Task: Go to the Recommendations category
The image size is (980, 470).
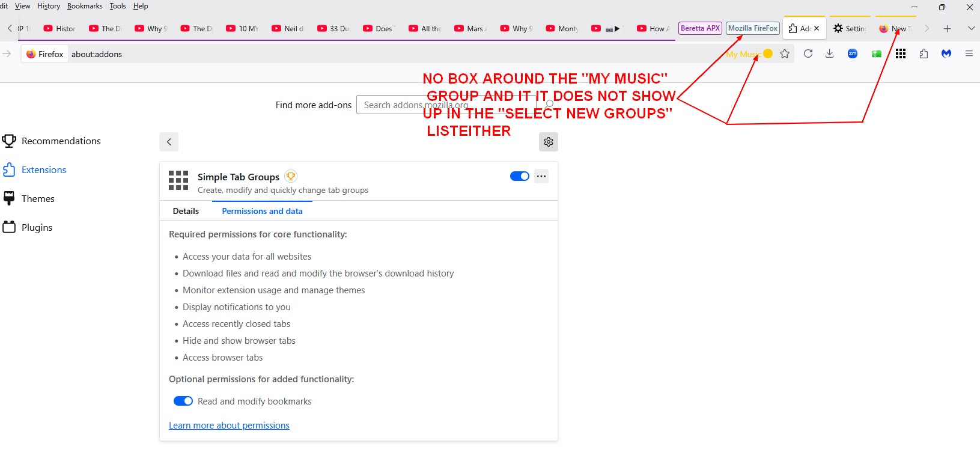Action: tap(52, 141)
